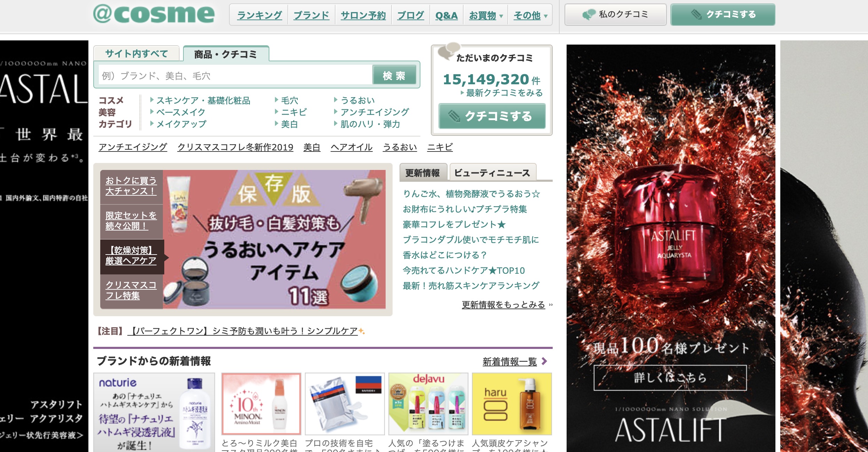868x452 pixels.
Task: Expand the お買物 dropdown menu
Action: pyautogui.click(x=486, y=15)
